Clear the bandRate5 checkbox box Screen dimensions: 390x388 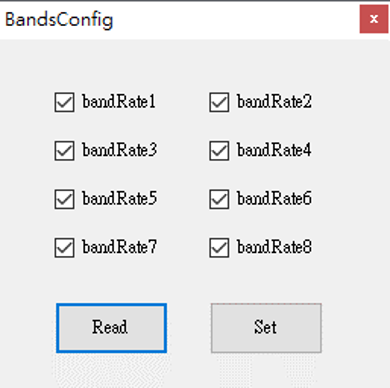tap(64, 199)
